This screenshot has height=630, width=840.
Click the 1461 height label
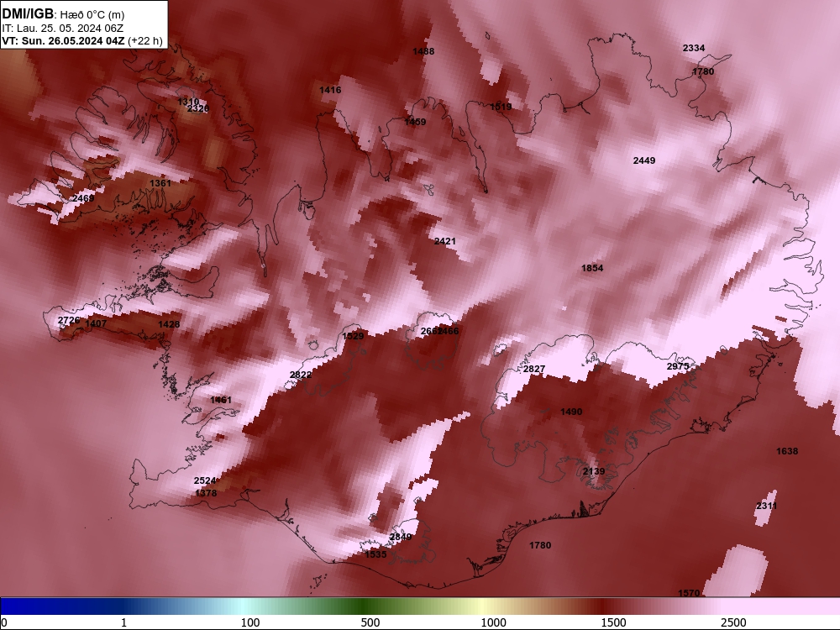coord(221,400)
